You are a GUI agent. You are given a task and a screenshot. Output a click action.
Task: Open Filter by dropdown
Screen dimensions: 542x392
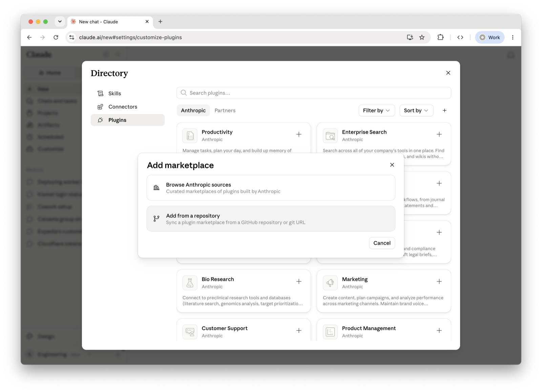click(x=377, y=110)
